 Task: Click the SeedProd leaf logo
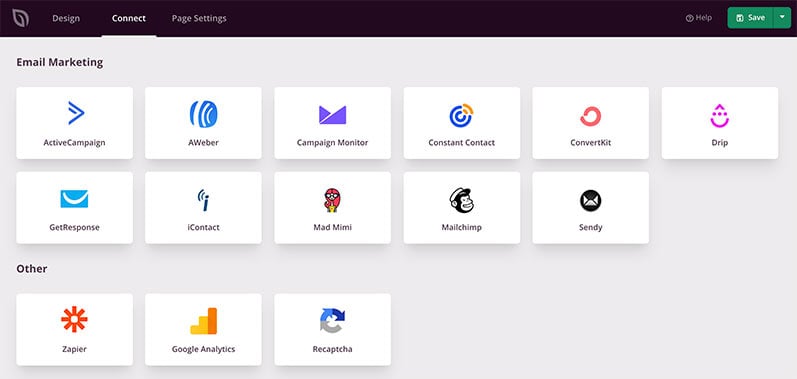click(x=21, y=18)
